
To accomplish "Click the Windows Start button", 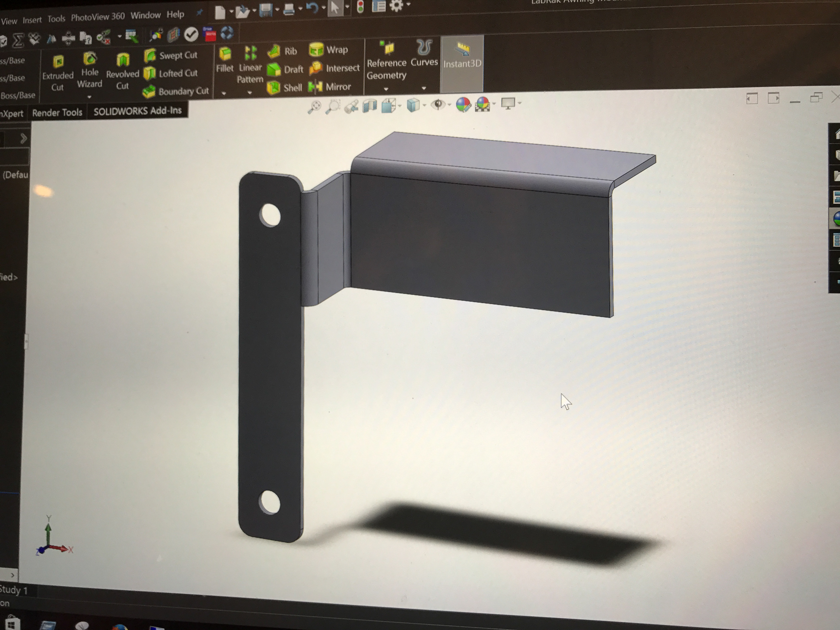I will point(12,623).
